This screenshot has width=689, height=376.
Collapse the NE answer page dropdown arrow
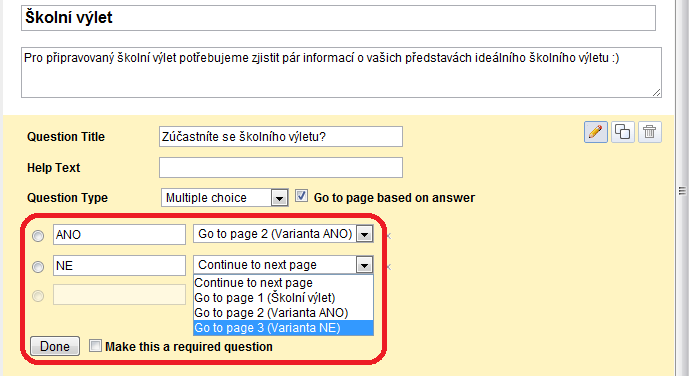point(364,265)
